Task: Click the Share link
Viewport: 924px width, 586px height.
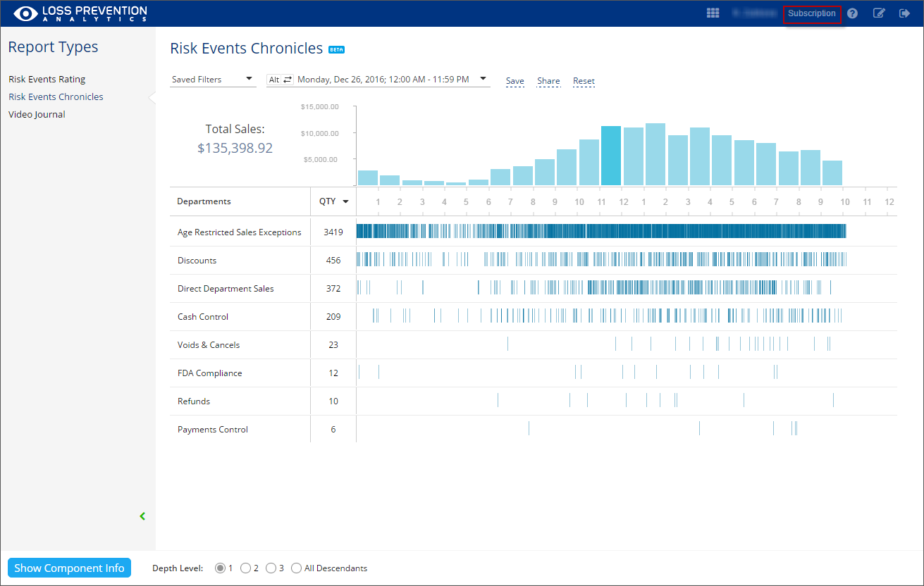Action: click(548, 80)
